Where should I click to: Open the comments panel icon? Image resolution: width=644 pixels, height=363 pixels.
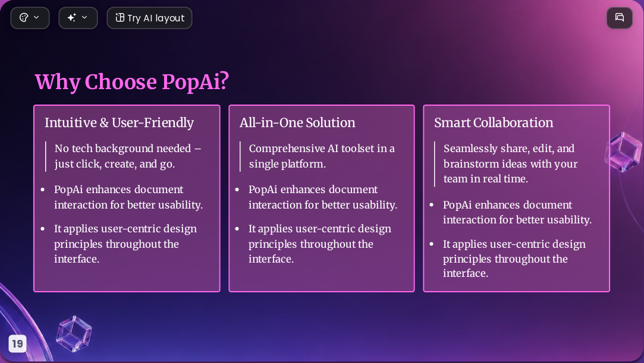point(620,18)
